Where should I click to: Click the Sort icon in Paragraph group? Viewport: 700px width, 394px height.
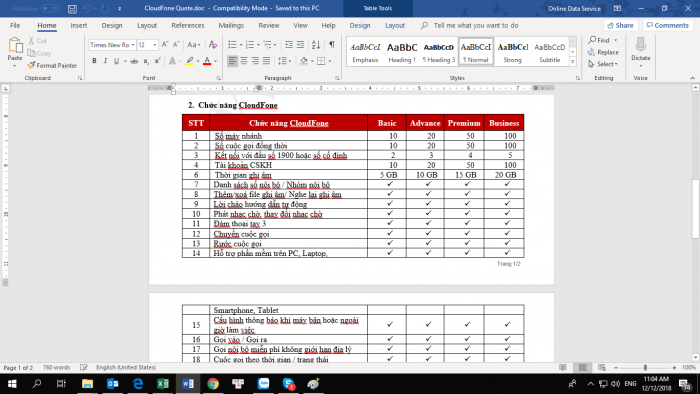316,44
